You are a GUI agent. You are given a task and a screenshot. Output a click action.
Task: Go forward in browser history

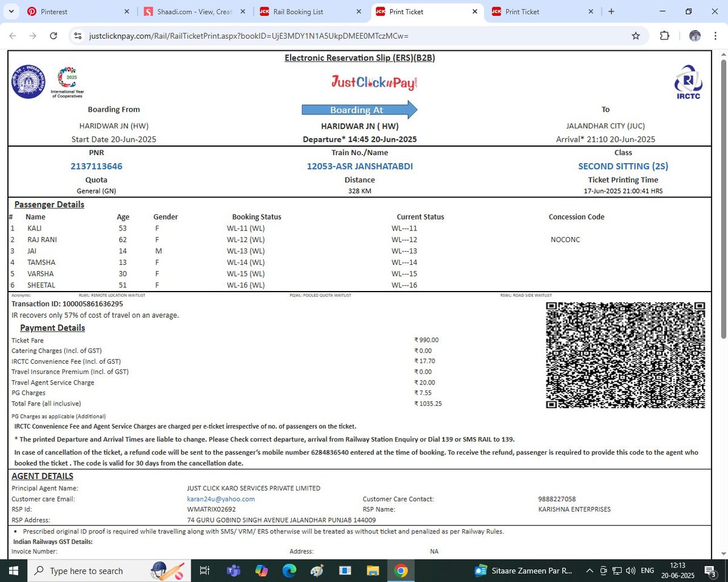tap(33, 36)
